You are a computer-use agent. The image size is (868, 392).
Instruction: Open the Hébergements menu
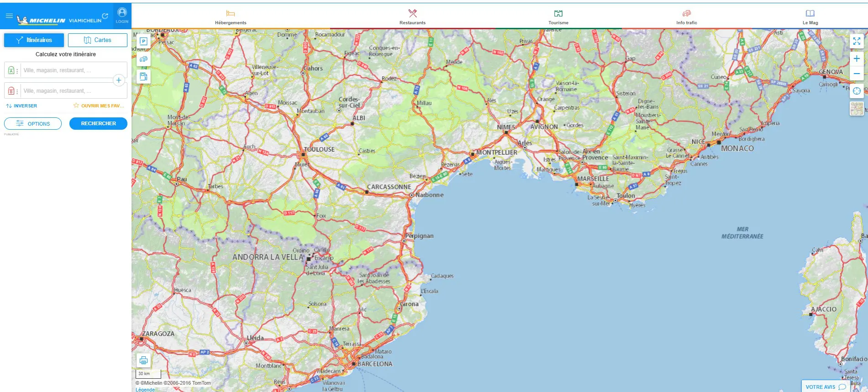pyautogui.click(x=231, y=16)
